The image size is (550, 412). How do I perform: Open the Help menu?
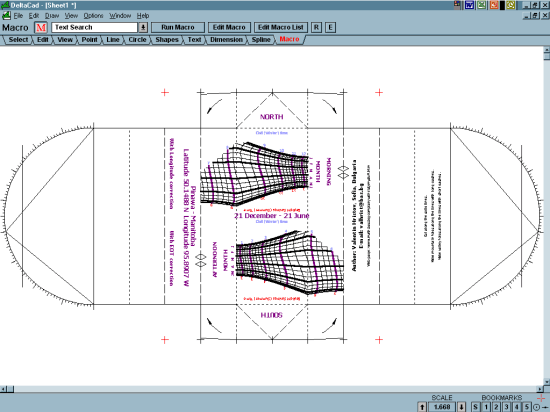pos(143,16)
